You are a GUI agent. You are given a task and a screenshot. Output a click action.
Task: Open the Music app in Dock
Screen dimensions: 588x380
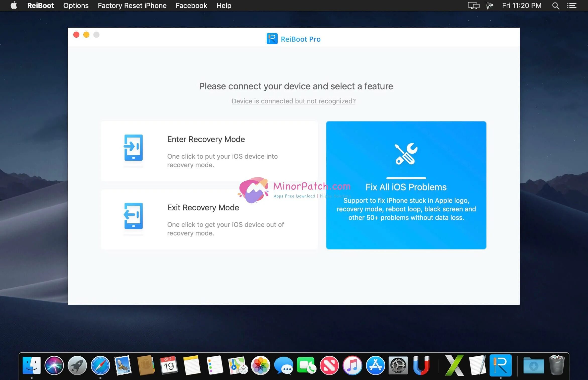pos(352,365)
